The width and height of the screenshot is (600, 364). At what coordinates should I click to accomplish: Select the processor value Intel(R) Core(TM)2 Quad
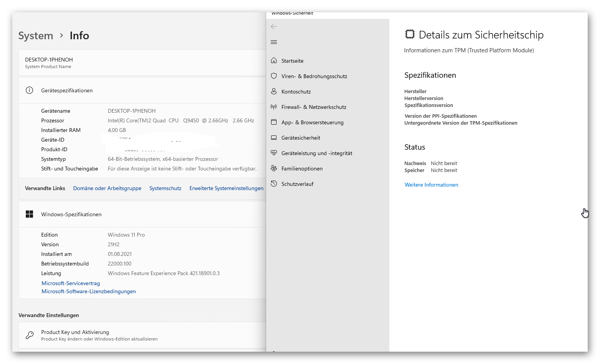click(x=181, y=120)
